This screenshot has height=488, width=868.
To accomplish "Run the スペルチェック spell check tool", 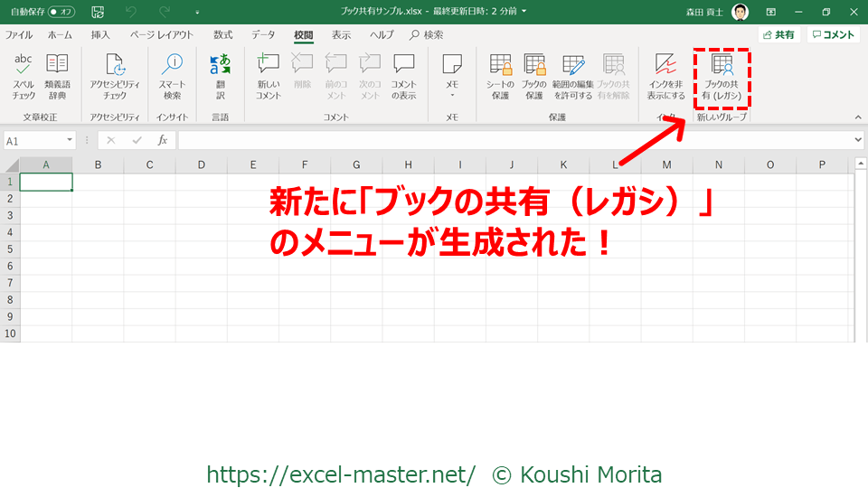I will [x=24, y=76].
